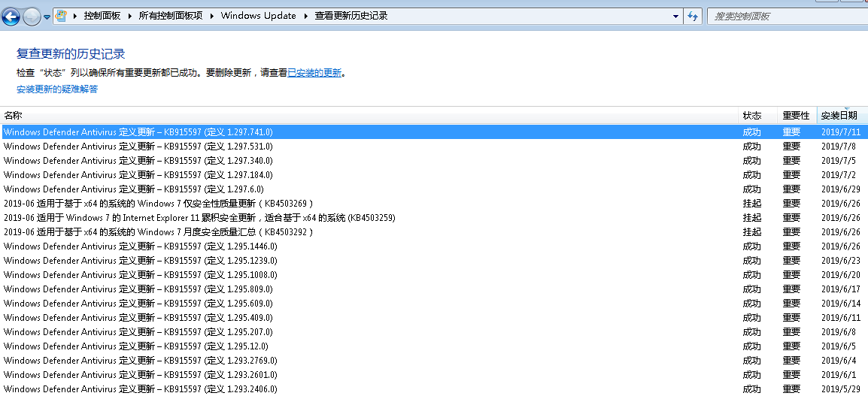Select Defender update definition 1.293.2406.0 row
The width and height of the screenshot is (868, 396).
click(x=434, y=389)
